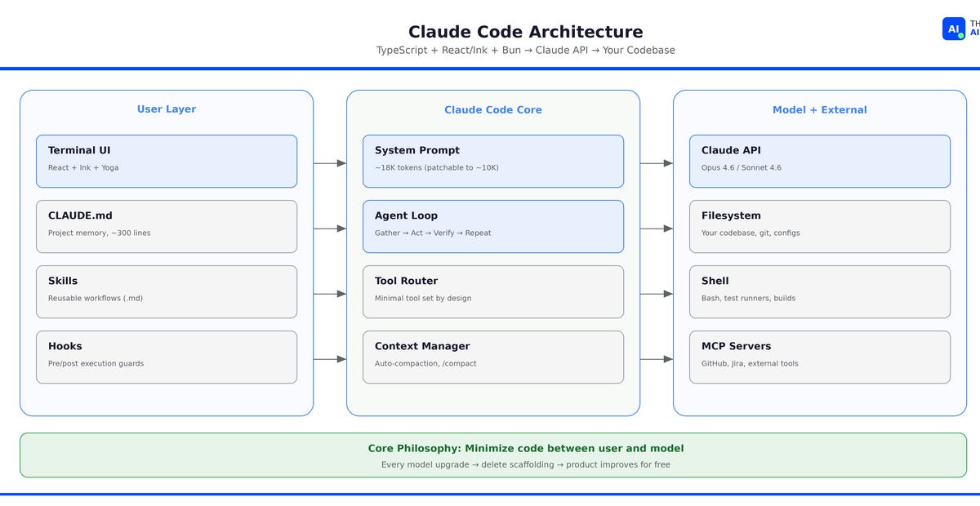This screenshot has height=506, width=980.
Task: Click the Core Philosophy green banner heading
Action: pyautogui.click(x=526, y=448)
